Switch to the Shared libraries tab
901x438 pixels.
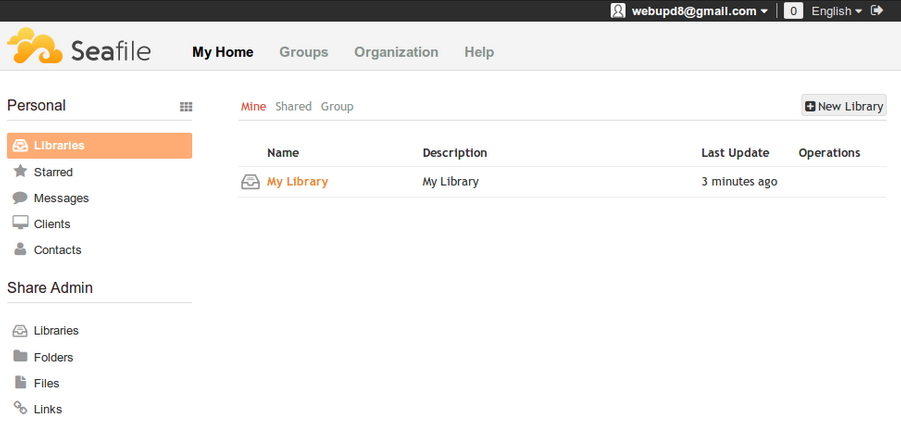pos(293,106)
